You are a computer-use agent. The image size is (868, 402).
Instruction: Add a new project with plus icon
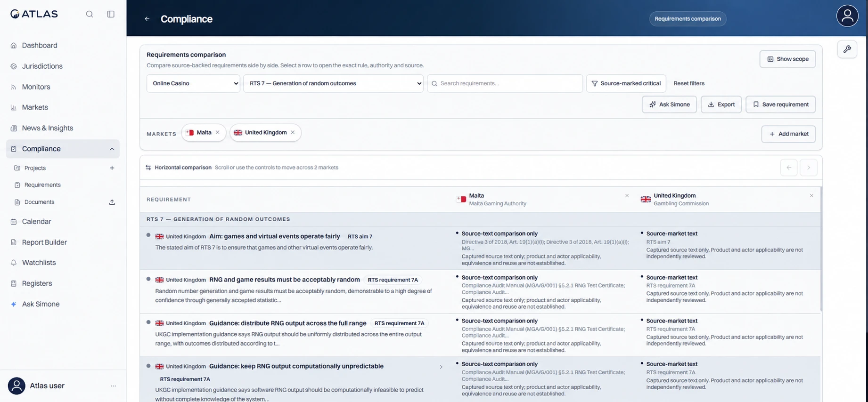(x=112, y=168)
